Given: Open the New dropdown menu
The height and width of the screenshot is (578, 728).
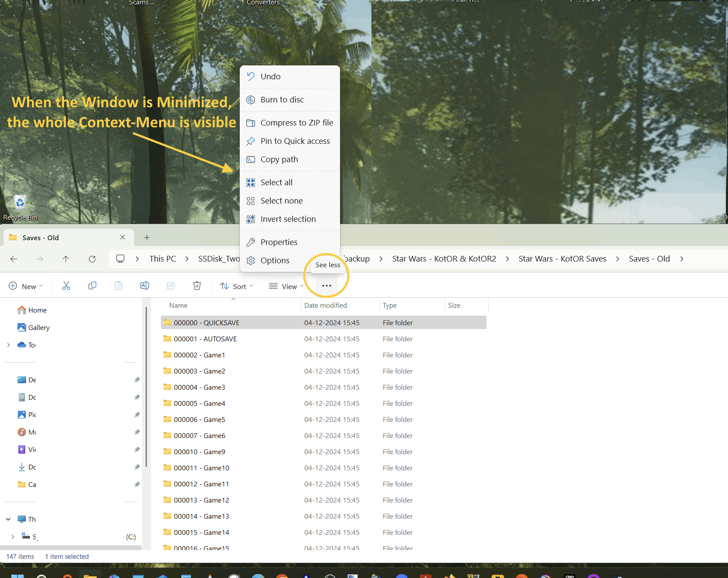Looking at the screenshot, I should (26, 286).
